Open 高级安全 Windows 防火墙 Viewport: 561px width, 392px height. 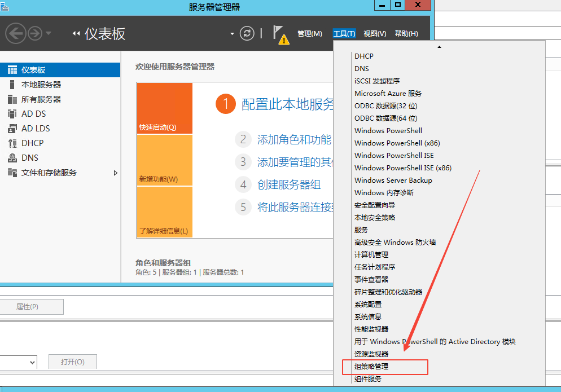pyautogui.click(x=395, y=242)
